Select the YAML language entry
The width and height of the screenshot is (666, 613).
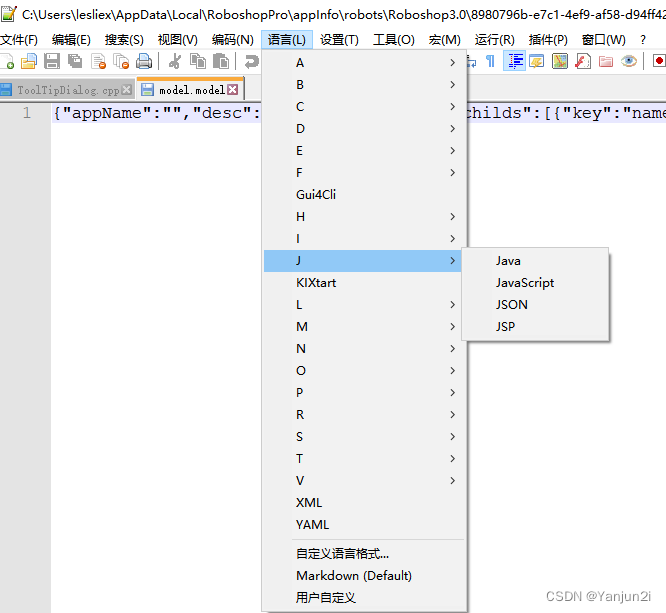click(x=364, y=525)
